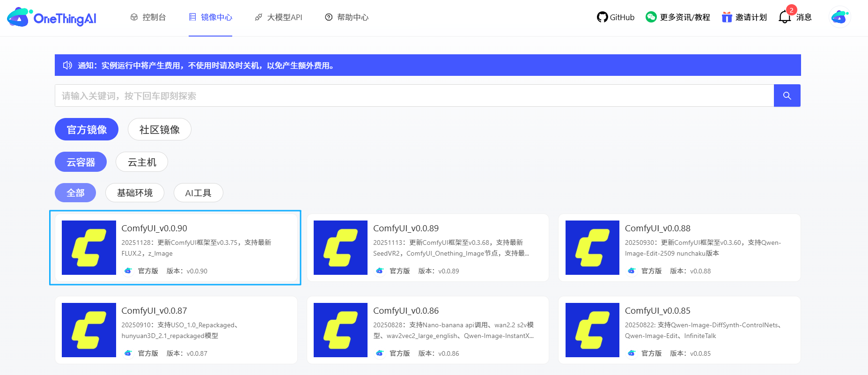The height and width of the screenshot is (375, 868).
Task: Click the 官方镜像 button
Action: point(87,130)
